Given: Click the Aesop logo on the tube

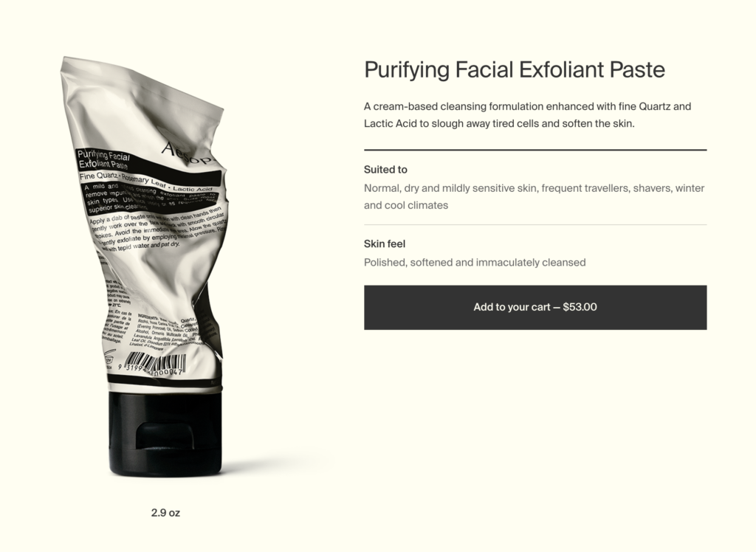Looking at the screenshot, I should click(188, 153).
